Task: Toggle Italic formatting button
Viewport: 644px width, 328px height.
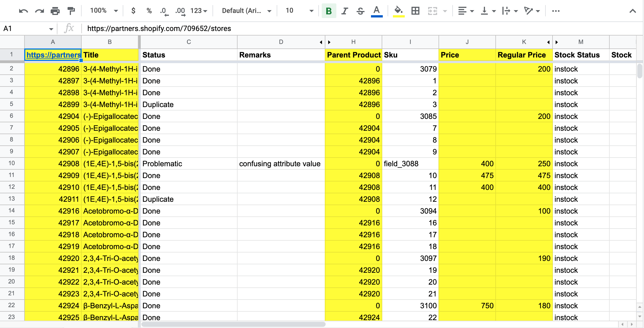Action: pyautogui.click(x=345, y=11)
